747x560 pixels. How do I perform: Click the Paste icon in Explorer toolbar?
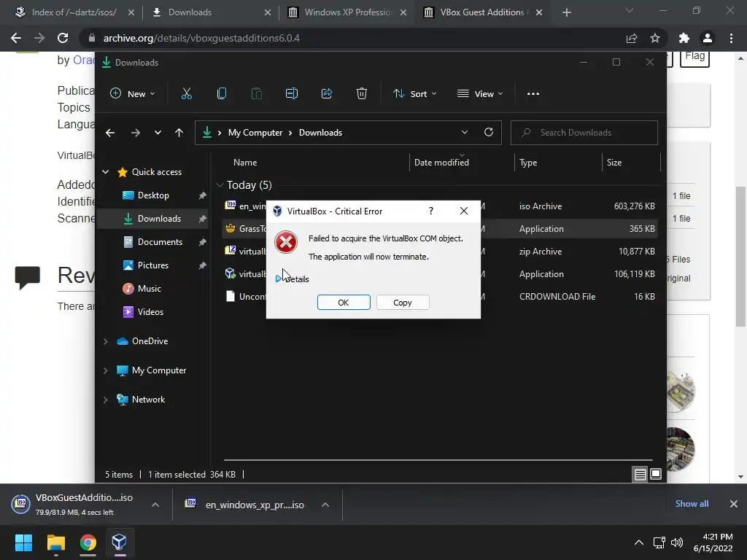tap(256, 94)
